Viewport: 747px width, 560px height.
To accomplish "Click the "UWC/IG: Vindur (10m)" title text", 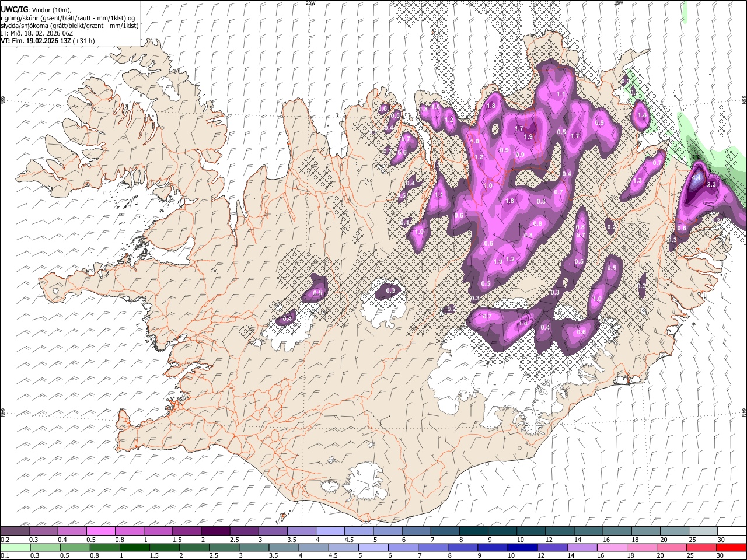I will 36,9.
